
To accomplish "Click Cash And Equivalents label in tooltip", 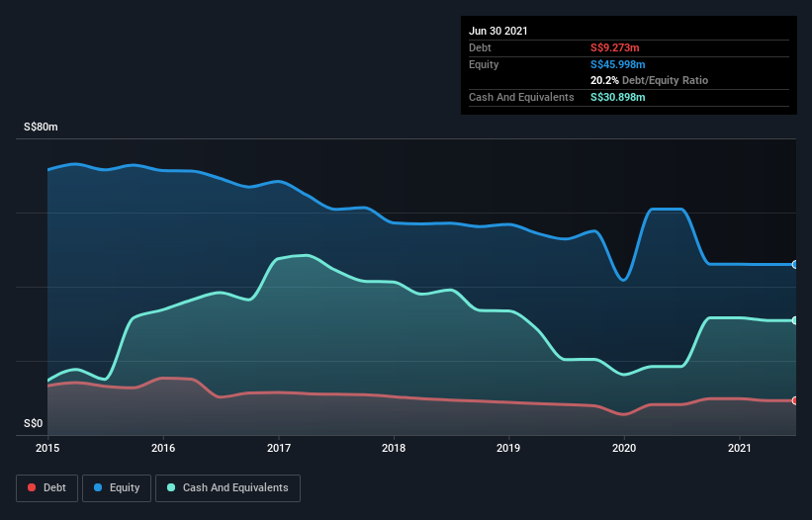I will coord(521,97).
